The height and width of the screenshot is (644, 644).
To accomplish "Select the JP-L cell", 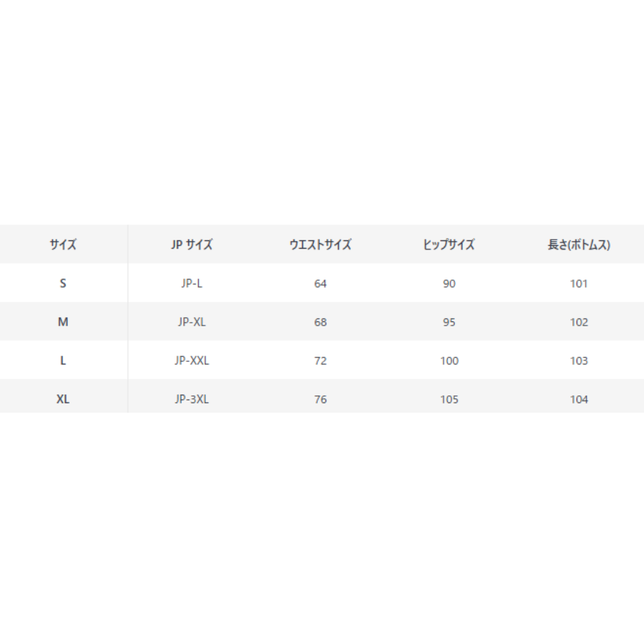I will pos(191,283).
